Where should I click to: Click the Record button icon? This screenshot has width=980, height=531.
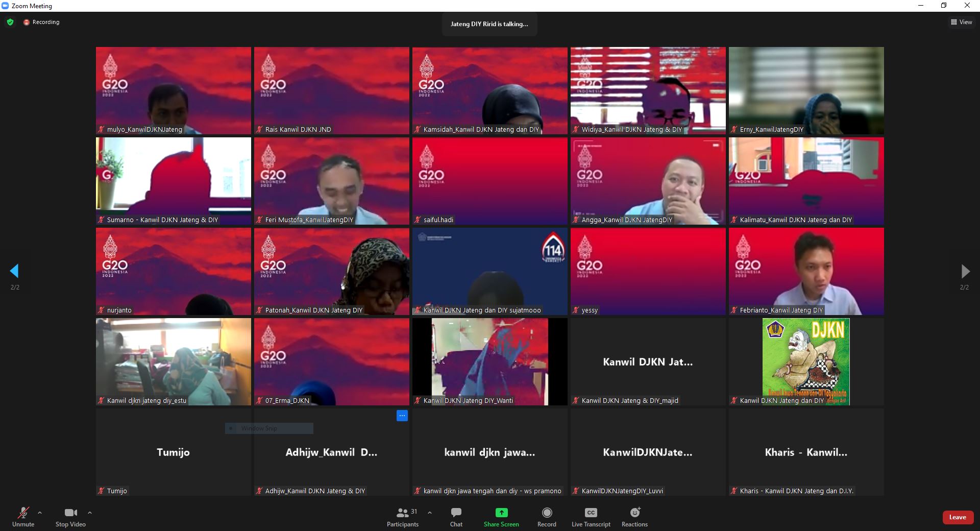(547, 513)
